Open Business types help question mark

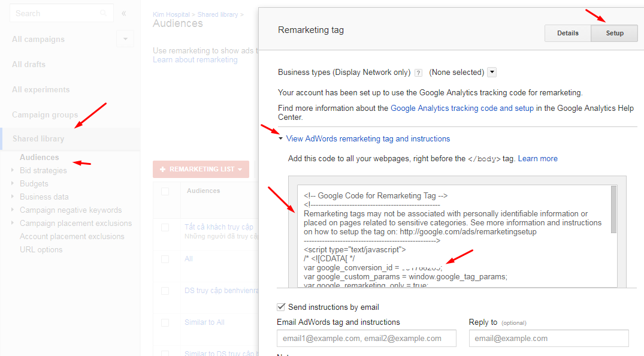pos(418,73)
